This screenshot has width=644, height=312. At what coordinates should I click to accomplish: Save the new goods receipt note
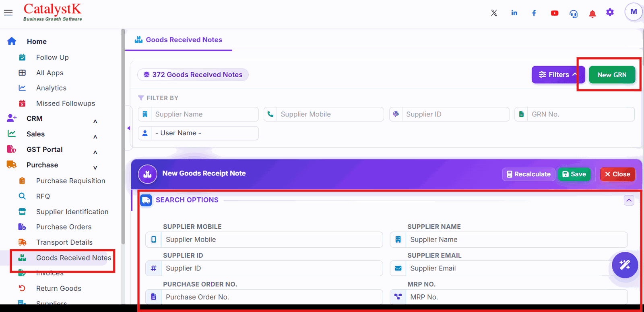click(574, 174)
